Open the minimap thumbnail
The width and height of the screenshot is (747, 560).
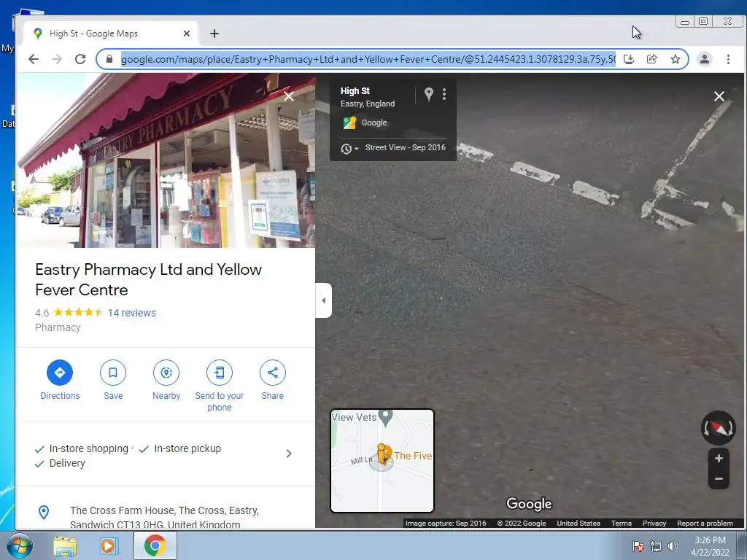coord(382,461)
